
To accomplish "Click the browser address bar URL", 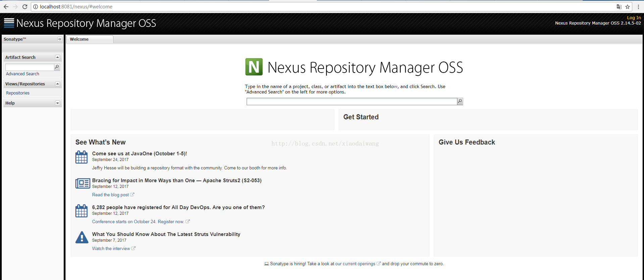I will tap(76, 7).
